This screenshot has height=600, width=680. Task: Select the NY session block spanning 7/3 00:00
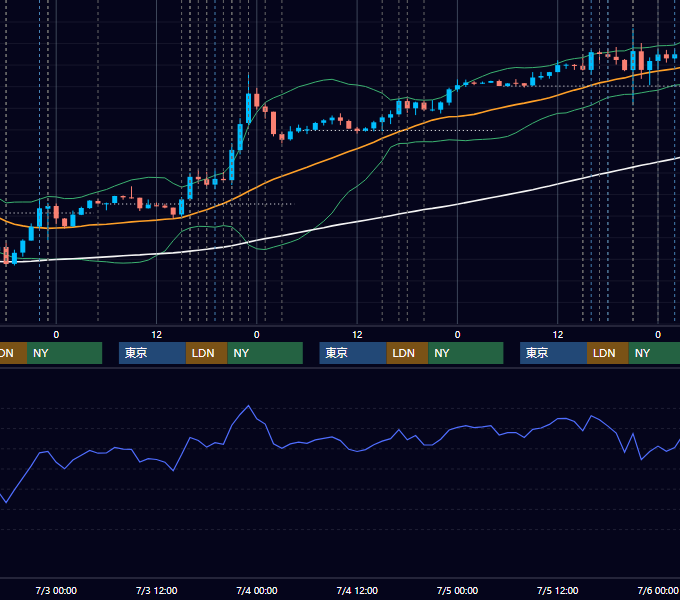[x=64, y=353]
